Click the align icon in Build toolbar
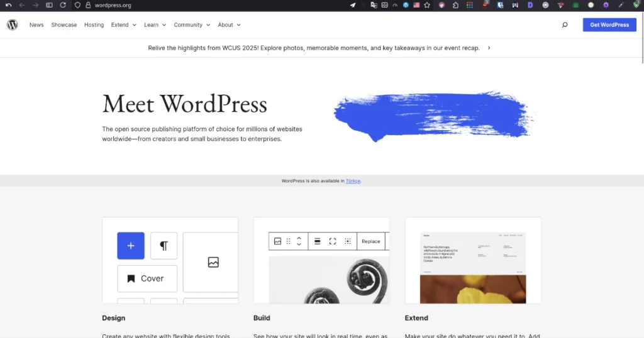Screen dimensions: 644x338 coord(317,241)
